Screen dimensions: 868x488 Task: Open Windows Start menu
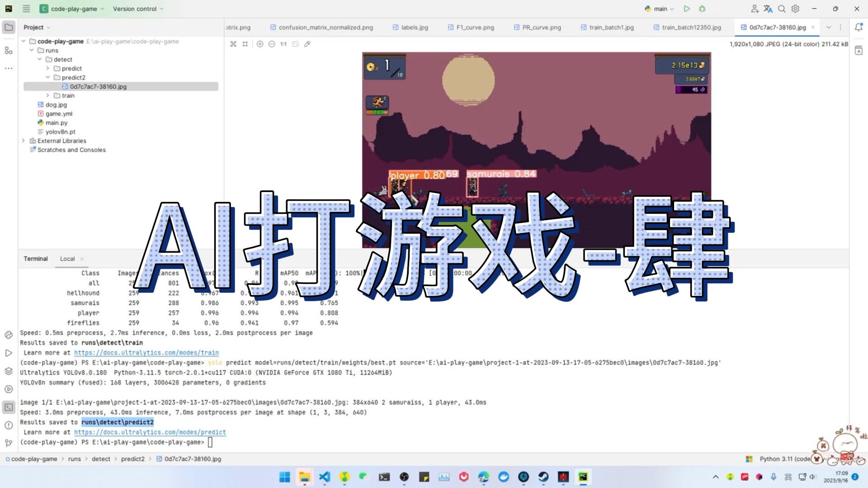(284, 477)
